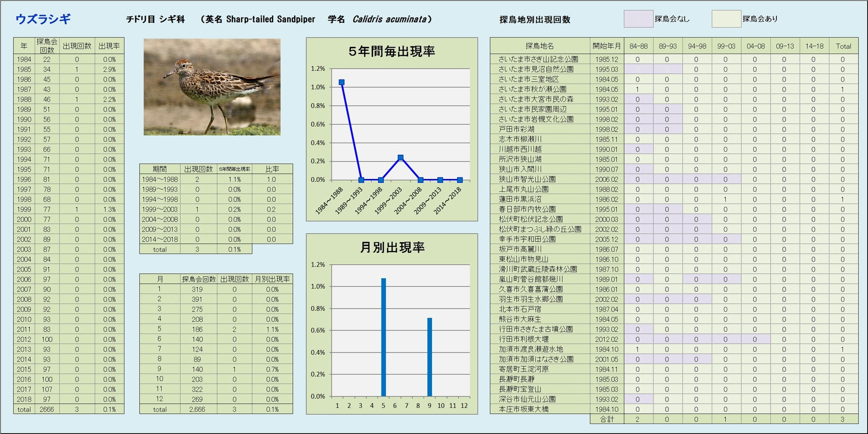Viewport: 868px width, 434px height.
Task: Click the 合計 cell at bottom of location table
Action: (x=607, y=419)
